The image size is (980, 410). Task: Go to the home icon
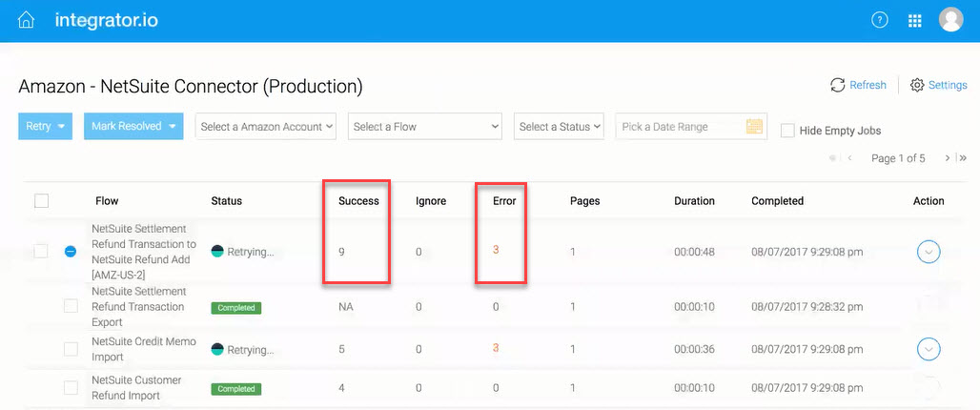[27, 20]
